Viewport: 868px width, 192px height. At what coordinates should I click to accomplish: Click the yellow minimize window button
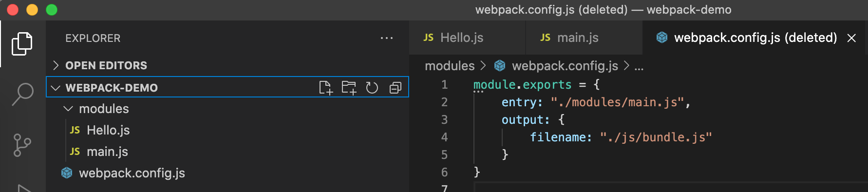pyautogui.click(x=32, y=10)
